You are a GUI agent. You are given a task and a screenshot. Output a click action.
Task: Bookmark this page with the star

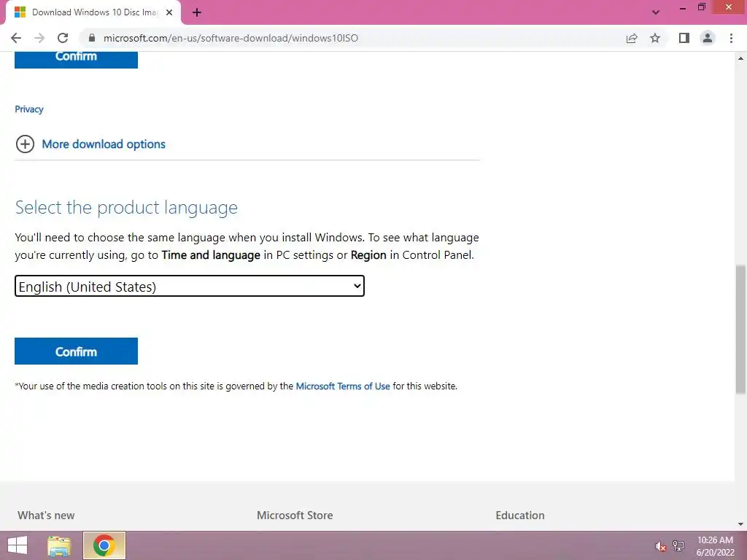tap(655, 38)
